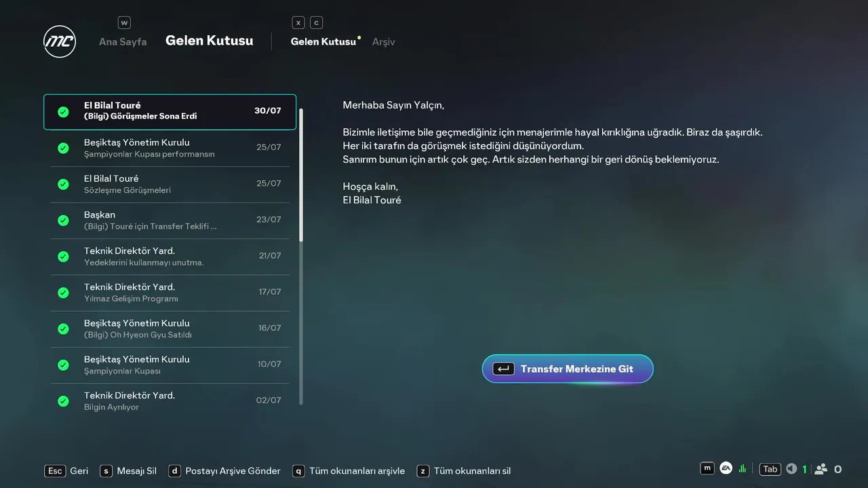Viewport: 868px width, 488px height.
Task: Click the Tab key icon in the bottom bar
Action: pos(770,469)
